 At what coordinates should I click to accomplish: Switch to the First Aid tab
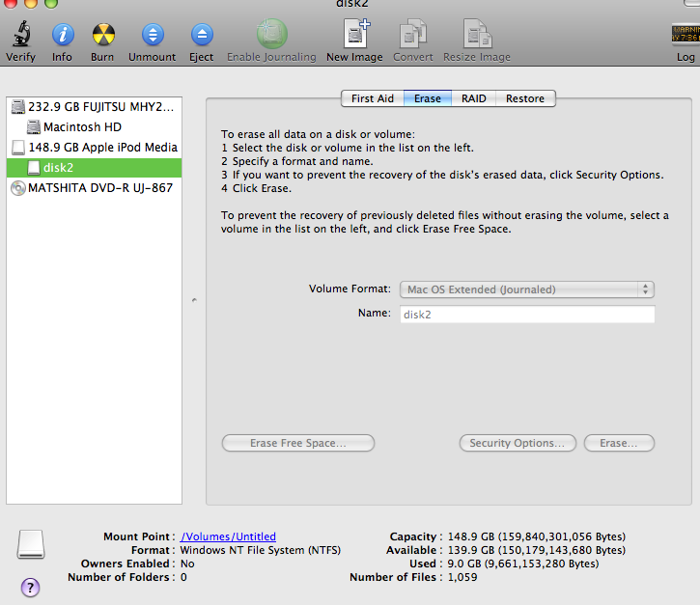pyautogui.click(x=373, y=98)
